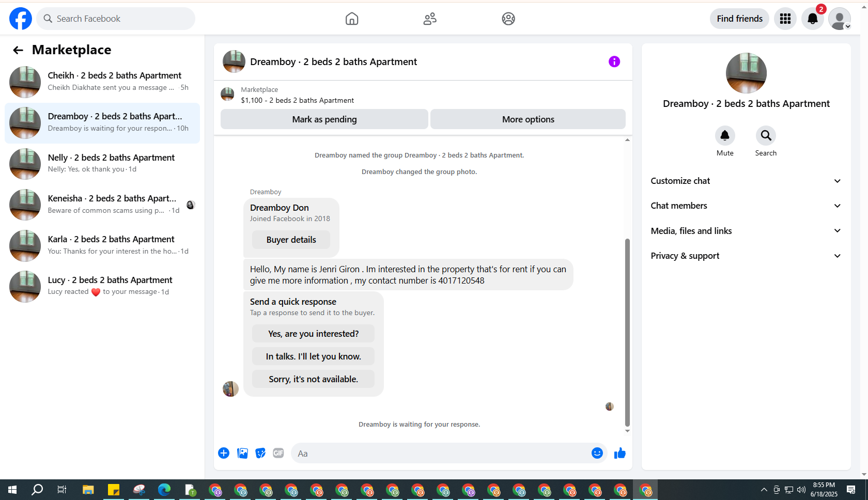
Task: Open Windows taskbar search
Action: click(x=37, y=490)
